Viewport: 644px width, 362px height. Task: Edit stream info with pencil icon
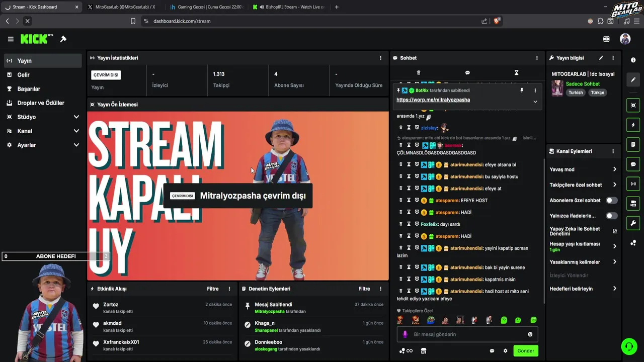pos(601,58)
